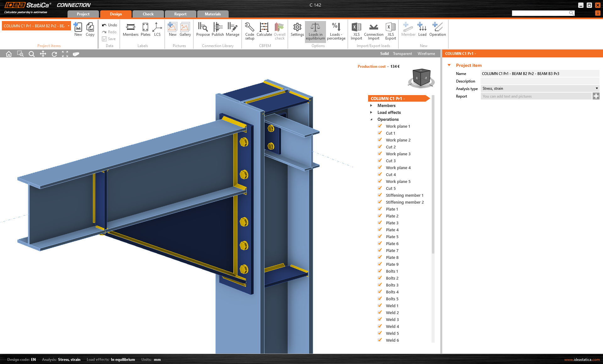603x364 pixels.
Task: Expand the Members tree node
Action: coord(371,105)
